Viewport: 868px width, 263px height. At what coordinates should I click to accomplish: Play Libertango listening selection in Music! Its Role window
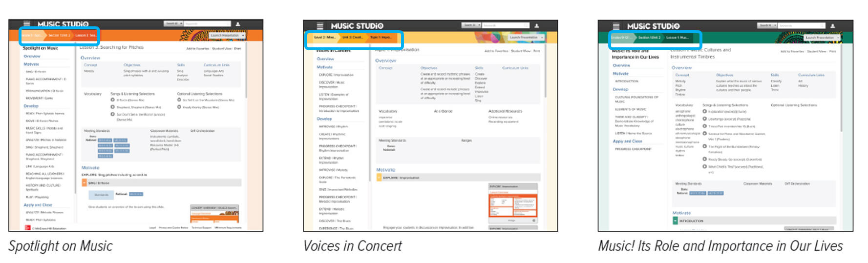point(705,119)
